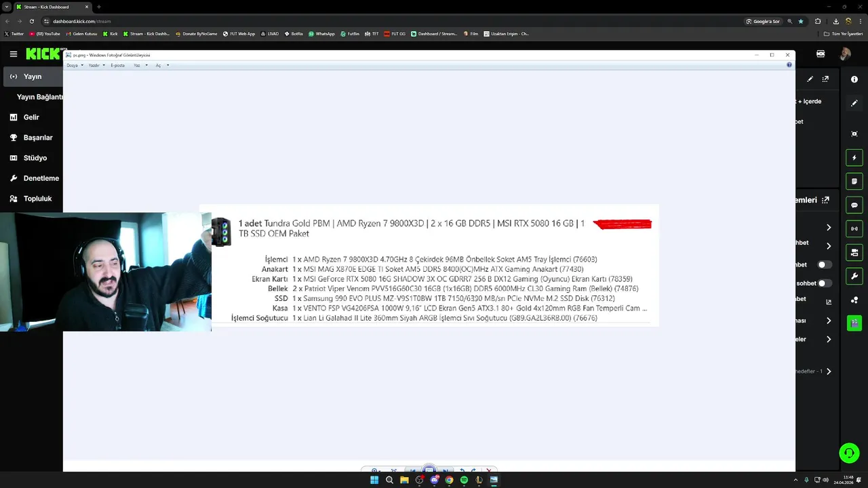Click the broadcast signal icon in right rail
This screenshot has width=868, height=488.
tap(854, 229)
